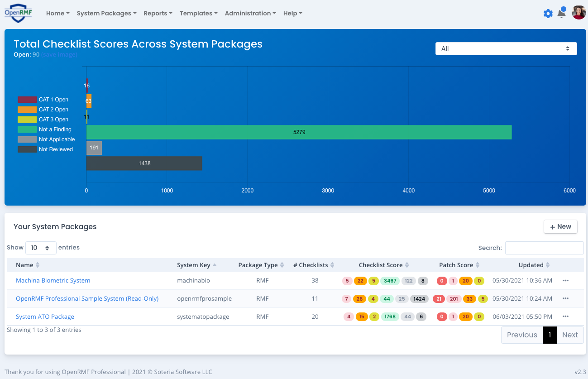This screenshot has width=588, height=379.
Task: Open the Reports menu
Action: point(158,13)
